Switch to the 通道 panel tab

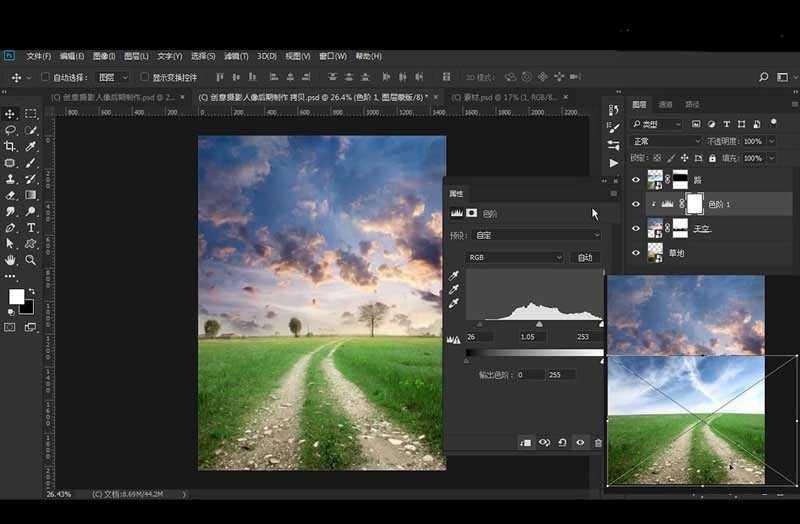coord(666,104)
